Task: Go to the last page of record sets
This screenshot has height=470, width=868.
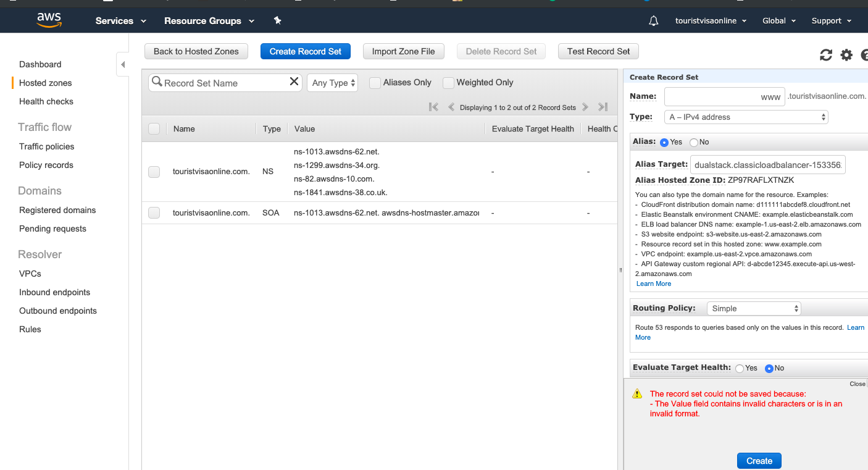Action: (x=603, y=107)
